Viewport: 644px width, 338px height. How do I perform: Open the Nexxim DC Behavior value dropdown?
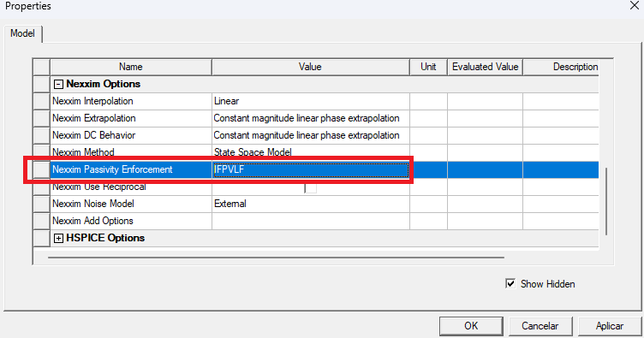[x=311, y=135]
